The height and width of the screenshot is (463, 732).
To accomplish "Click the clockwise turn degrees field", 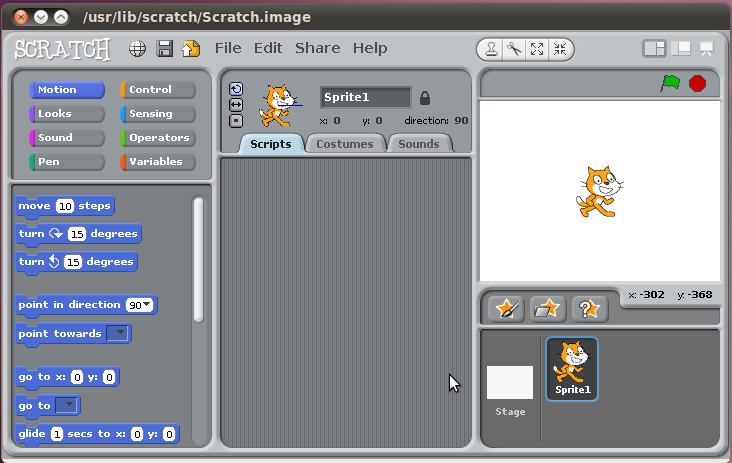I will pos(77,234).
